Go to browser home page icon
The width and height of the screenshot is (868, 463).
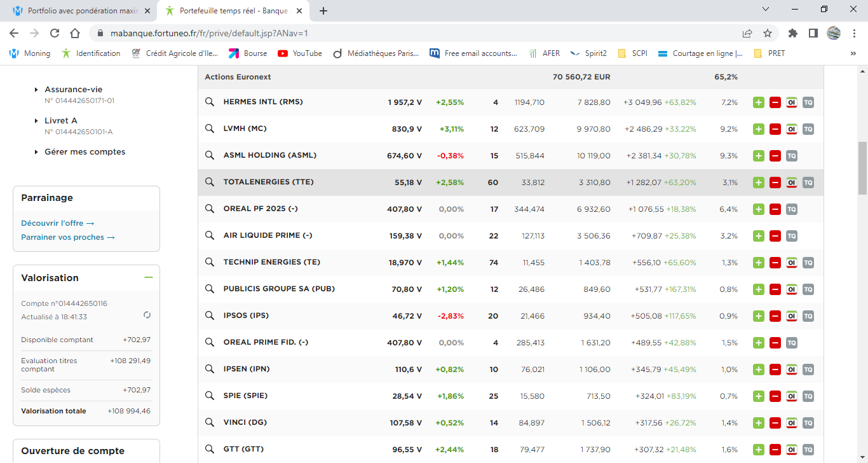coord(75,33)
